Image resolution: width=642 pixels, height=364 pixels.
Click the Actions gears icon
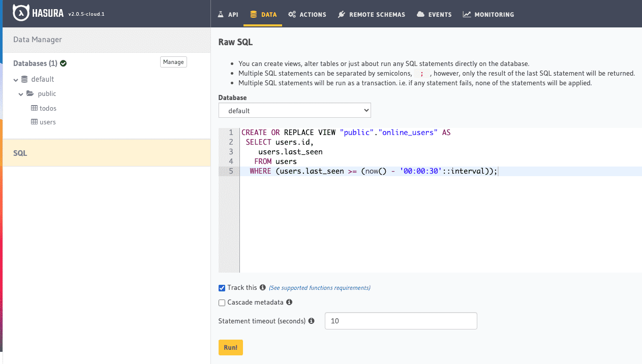click(292, 14)
